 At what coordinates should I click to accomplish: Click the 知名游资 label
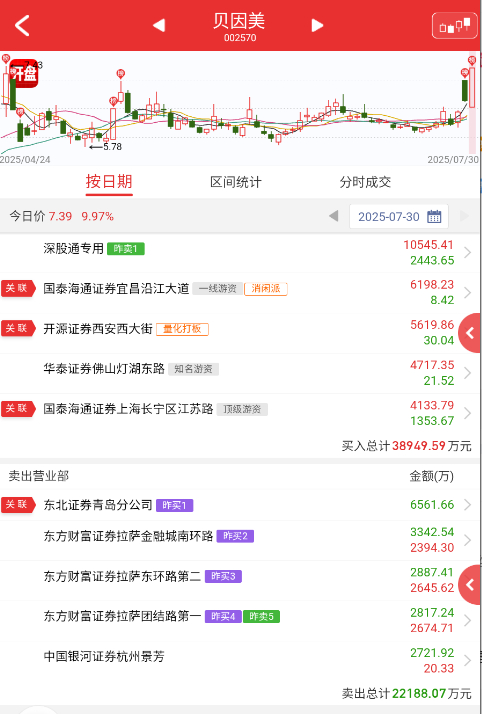(x=193, y=369)
